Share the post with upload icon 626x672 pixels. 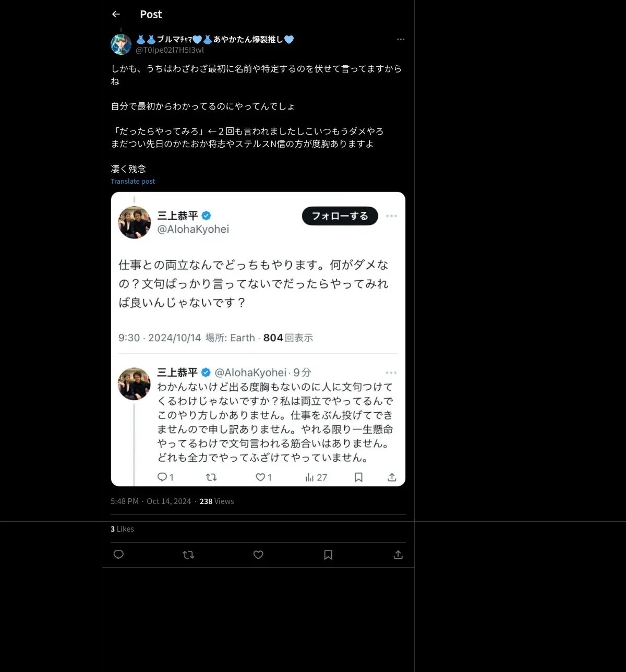pos(398,555)
